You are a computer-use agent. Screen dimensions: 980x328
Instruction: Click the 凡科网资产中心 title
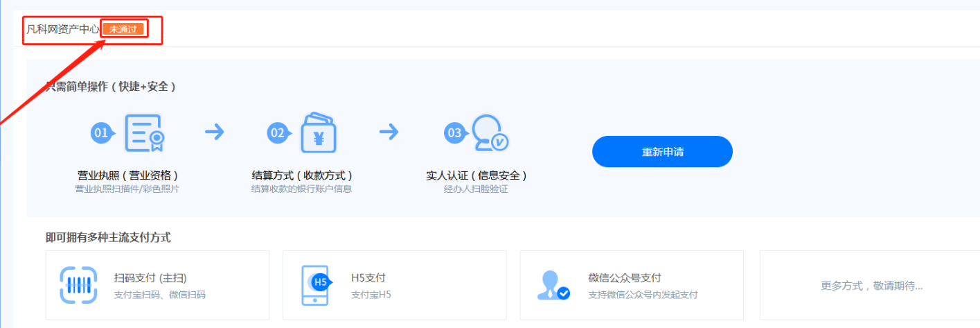point(63,30)
